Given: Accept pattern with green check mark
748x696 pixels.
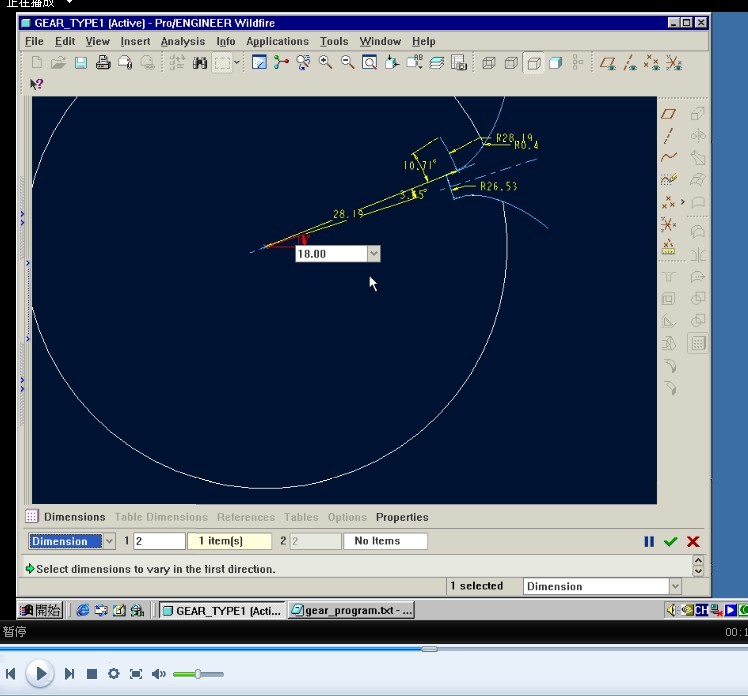Looking at the screenshot, I should (x=670, y=541).
